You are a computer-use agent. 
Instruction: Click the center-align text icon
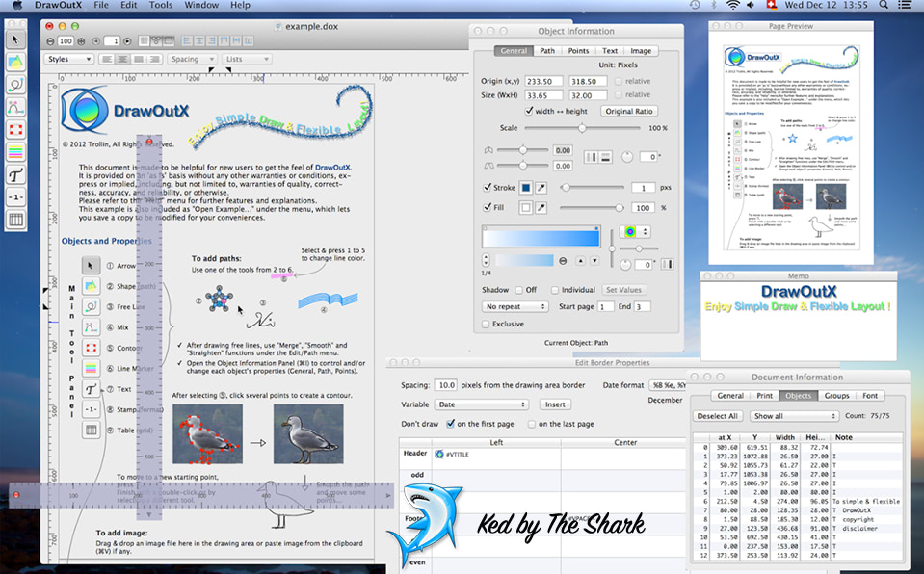coord(122,59)
